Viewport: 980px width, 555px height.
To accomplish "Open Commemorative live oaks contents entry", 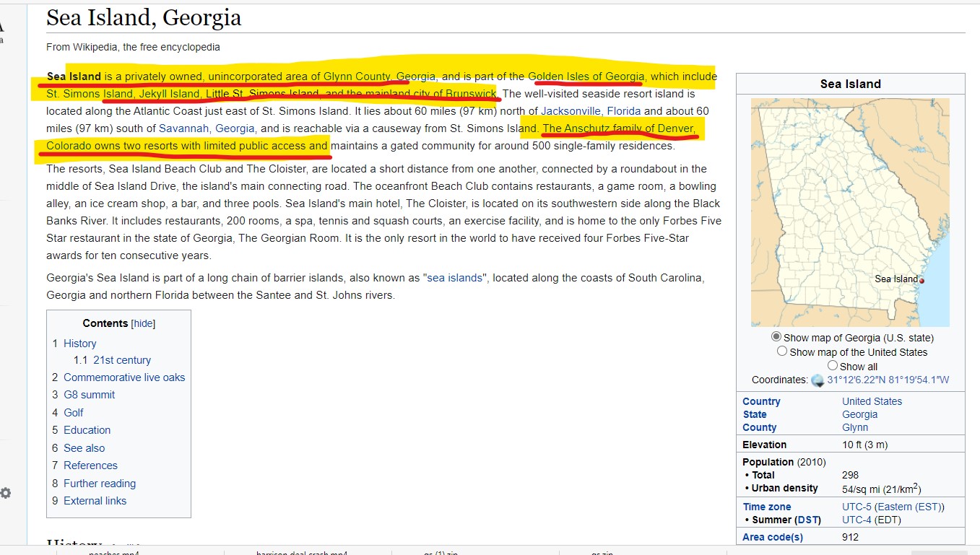I will point(124,377).
